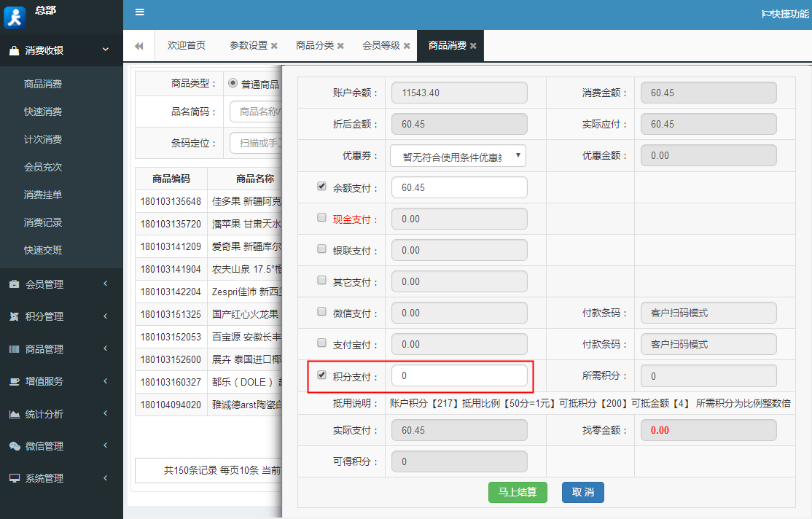Open the 优惠券 dropdown
This screenshot has height=519, width=812.
(x=459, y=155)
